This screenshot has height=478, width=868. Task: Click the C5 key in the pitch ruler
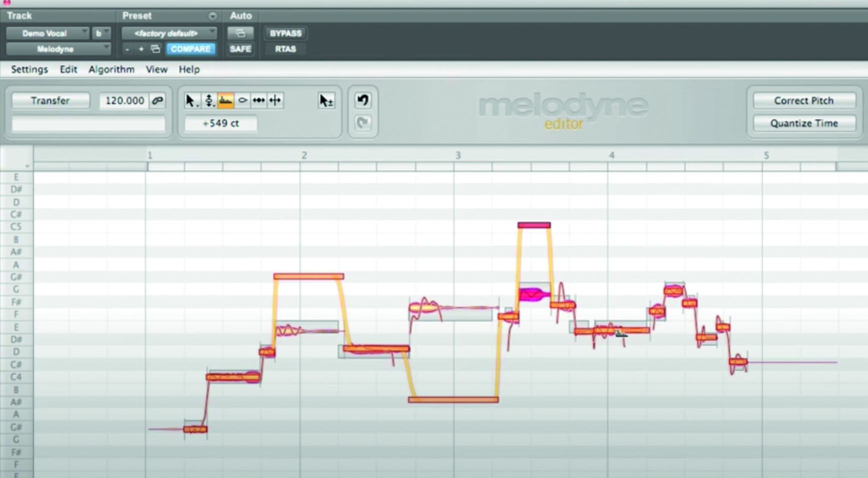(16, 227)
